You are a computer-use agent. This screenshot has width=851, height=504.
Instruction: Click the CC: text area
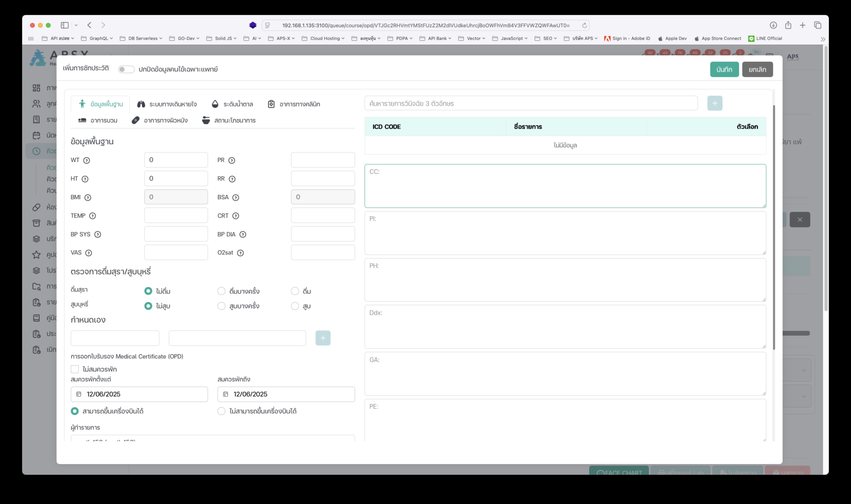(x=565, y=186)
